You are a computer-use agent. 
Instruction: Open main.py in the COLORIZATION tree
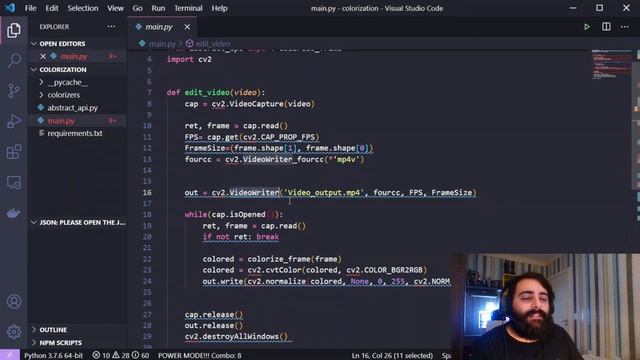click(61, 121)
